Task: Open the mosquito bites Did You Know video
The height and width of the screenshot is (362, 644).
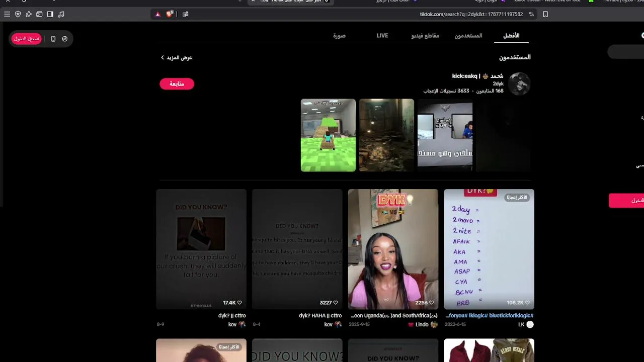Action: pos(297,249)
